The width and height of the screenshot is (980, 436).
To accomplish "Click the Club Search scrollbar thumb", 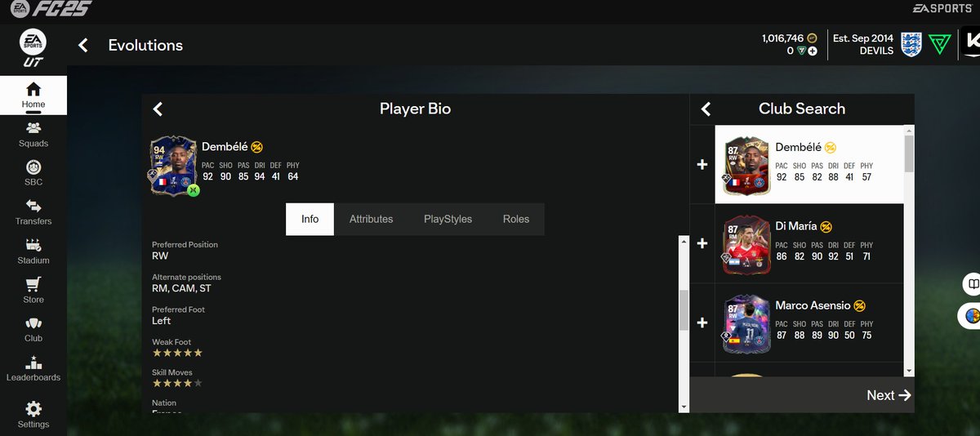I will 909,154.
